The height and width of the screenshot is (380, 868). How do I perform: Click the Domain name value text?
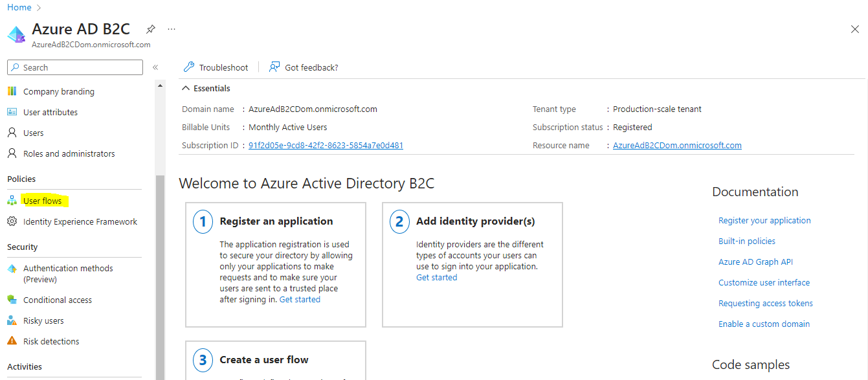click(313, 109)
